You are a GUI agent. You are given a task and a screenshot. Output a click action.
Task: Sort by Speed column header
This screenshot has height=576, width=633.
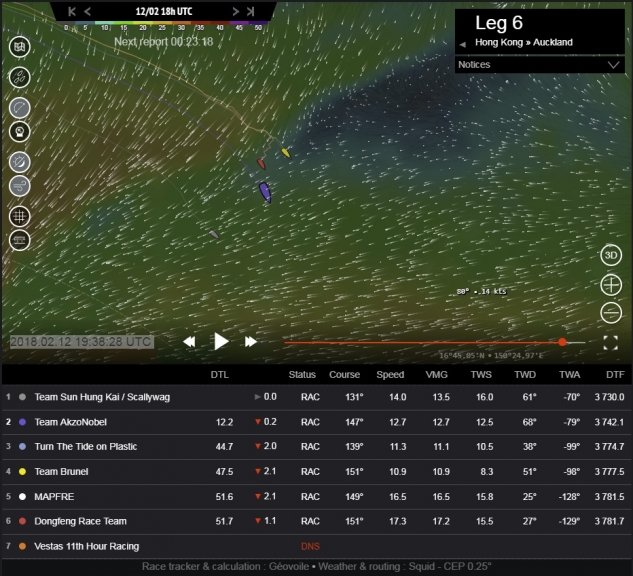(390, 375)
